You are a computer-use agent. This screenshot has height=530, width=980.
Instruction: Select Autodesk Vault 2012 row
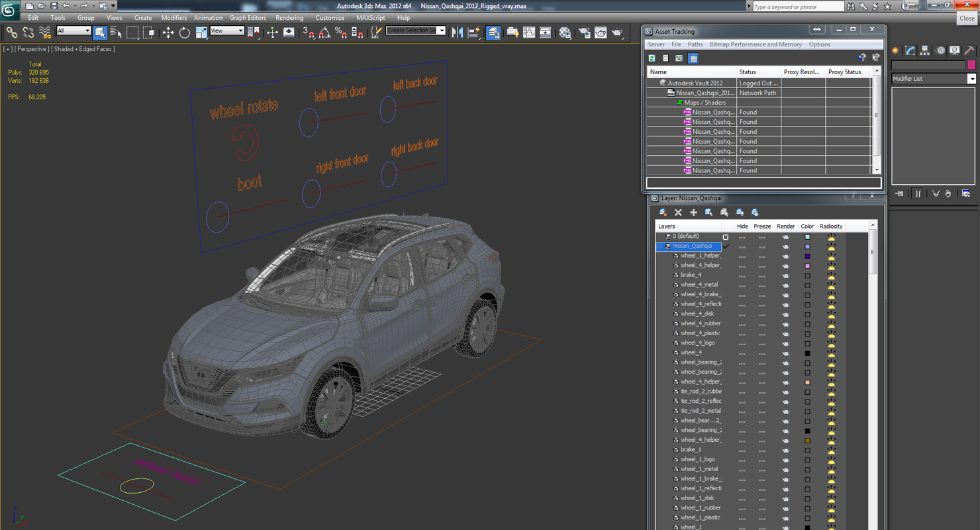pyautogui.click(x=759, y=83)
